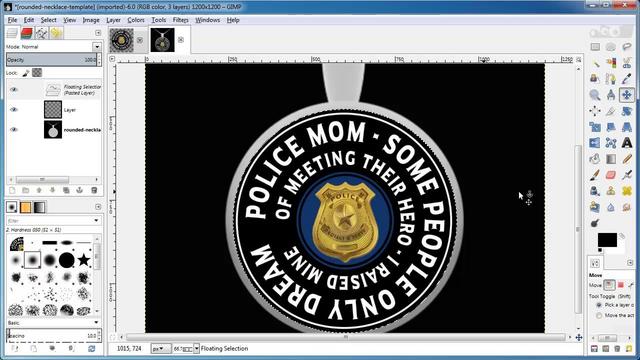640x360 pixels.
Task: Duplicate layer icon in Layers panel
Action: [66, 190]
